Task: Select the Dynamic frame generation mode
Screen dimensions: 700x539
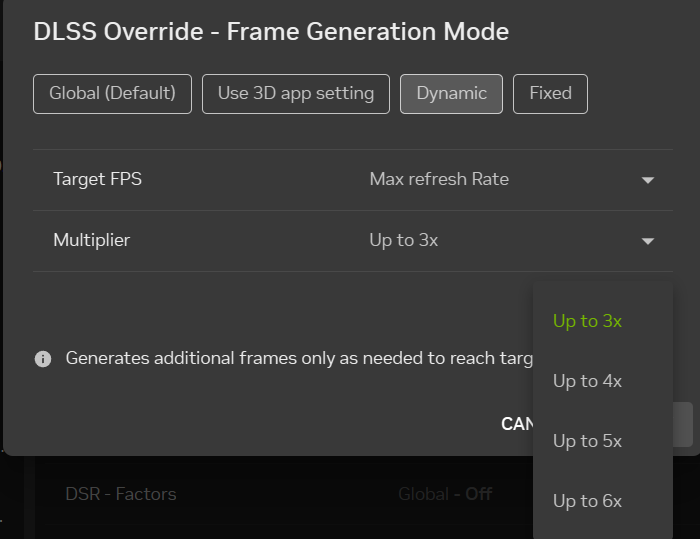Action: 451,94
